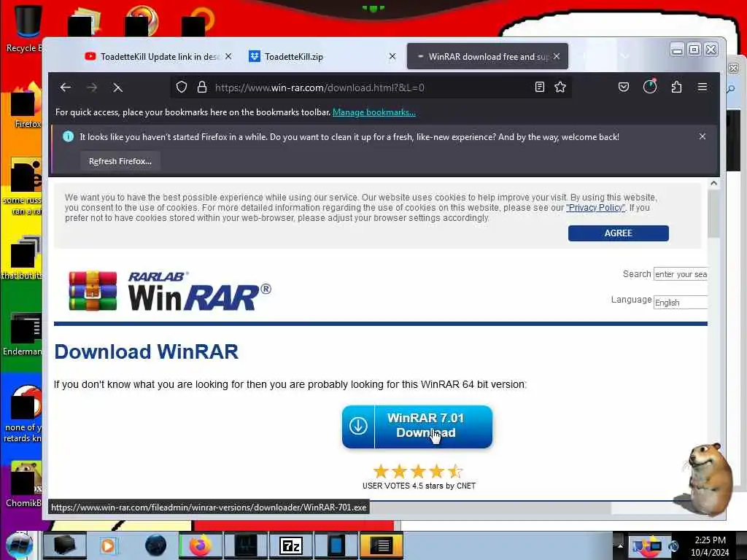Screen dimensions: 747x560
Task: Close the ToadetteKill.zip tab
Action: tap(392, 56)
